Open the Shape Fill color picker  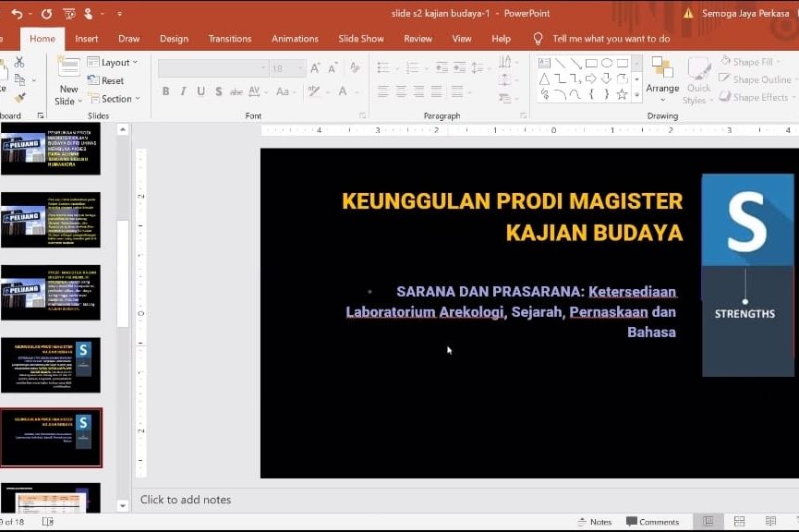[x=752, y=62]
